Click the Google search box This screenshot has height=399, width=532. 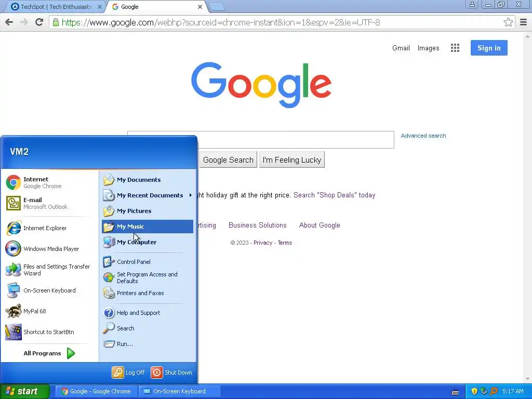point(261,139)
